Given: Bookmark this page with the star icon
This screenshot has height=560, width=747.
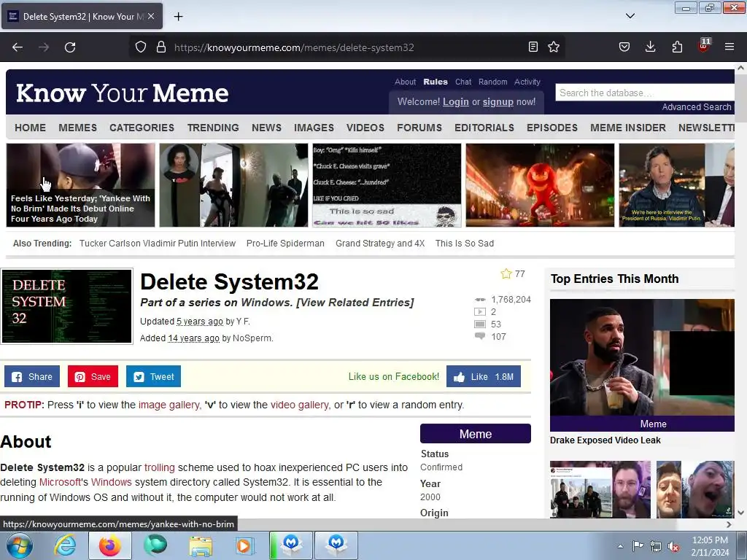Looking at the screenshot, I should [554, 47].
